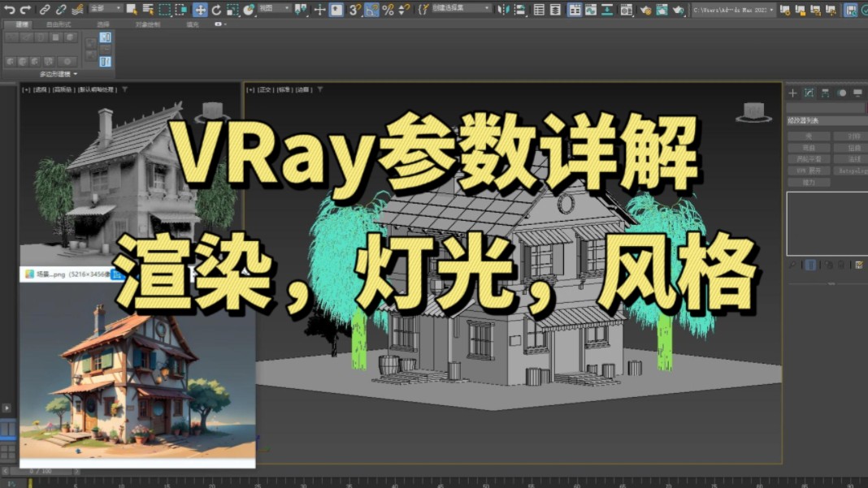Toggle the Ribbon display button
This screenshot has height=488, width=868.
pyautogui.click(x=575, y=10)
